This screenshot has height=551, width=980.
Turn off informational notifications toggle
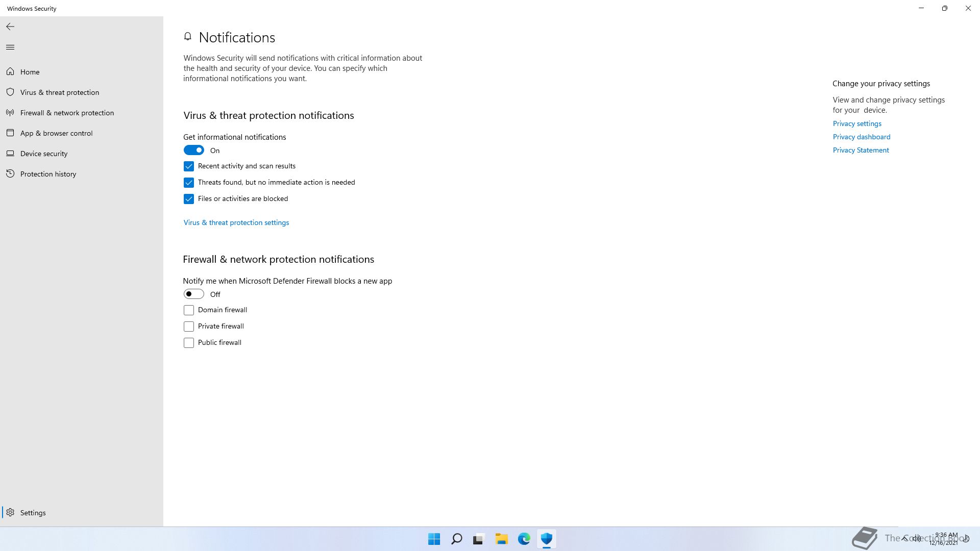pyautogui.click(x=194, y=150)
